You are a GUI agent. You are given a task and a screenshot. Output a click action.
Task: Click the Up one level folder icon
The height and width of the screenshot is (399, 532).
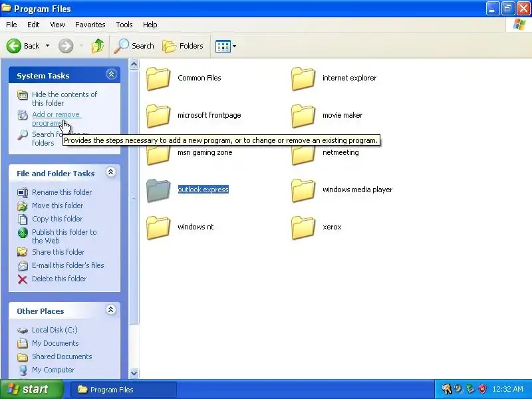coord(98,46)
